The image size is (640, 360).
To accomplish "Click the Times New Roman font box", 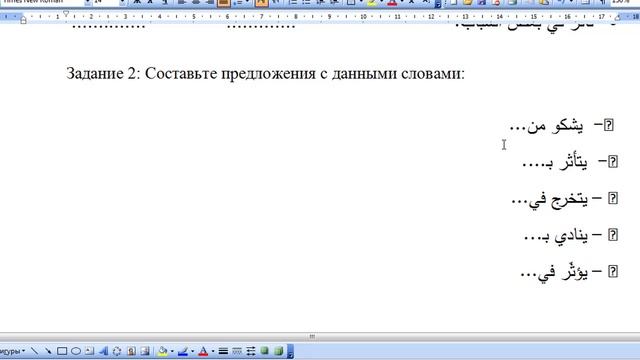I will (x=42, y=2).
